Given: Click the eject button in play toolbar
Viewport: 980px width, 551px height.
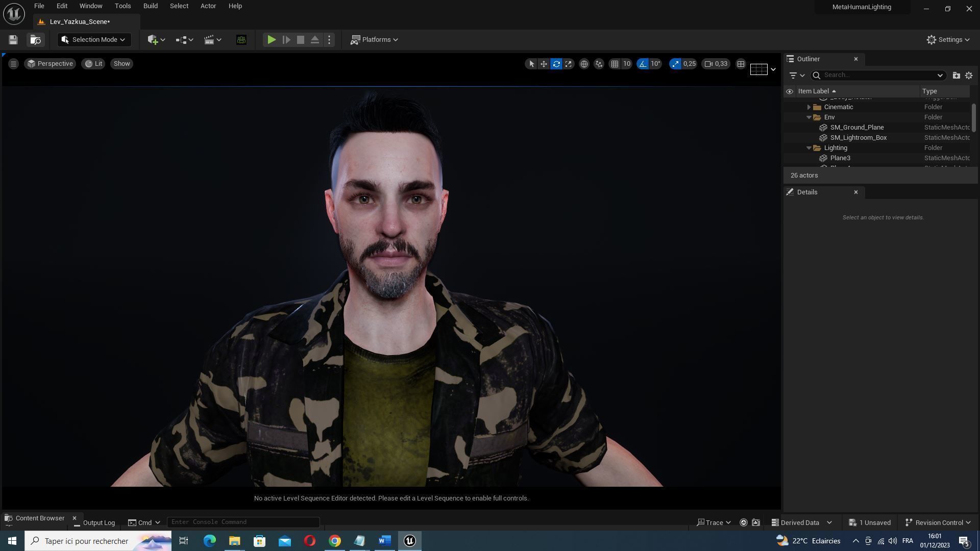Looking at the screenshot, I should (315, 40).
